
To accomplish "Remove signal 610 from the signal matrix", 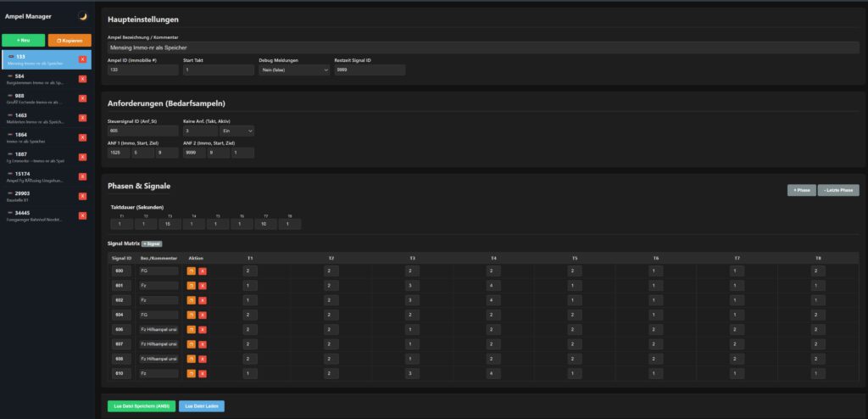I will [x=202, y=373].
